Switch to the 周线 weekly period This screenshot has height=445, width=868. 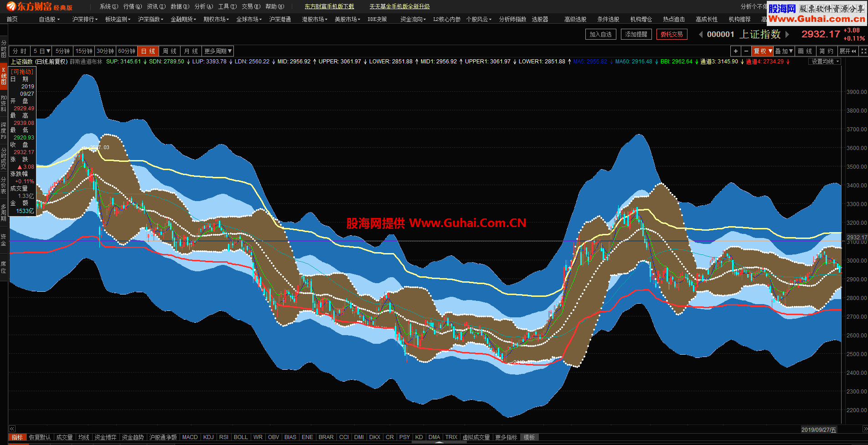170,51
